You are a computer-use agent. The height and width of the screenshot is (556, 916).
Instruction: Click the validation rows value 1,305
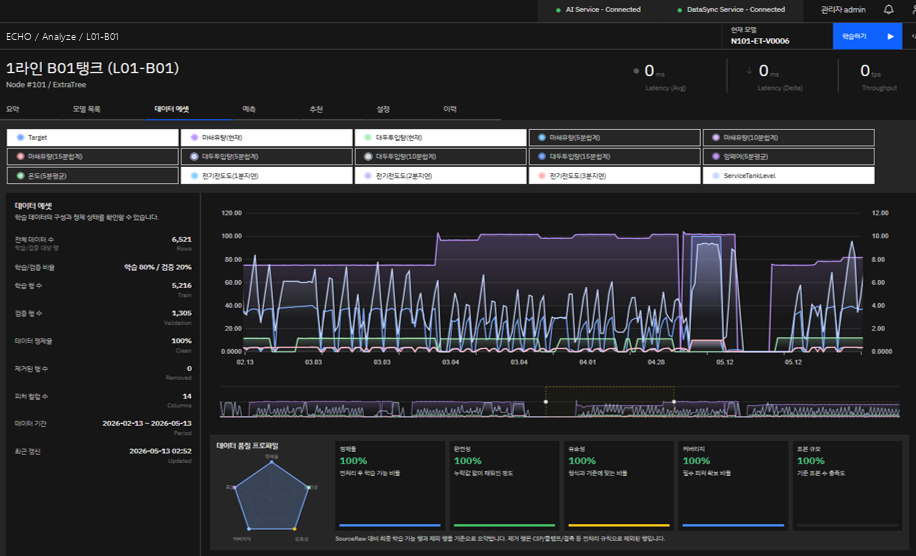pyautogui.click(x=182, y=313)
